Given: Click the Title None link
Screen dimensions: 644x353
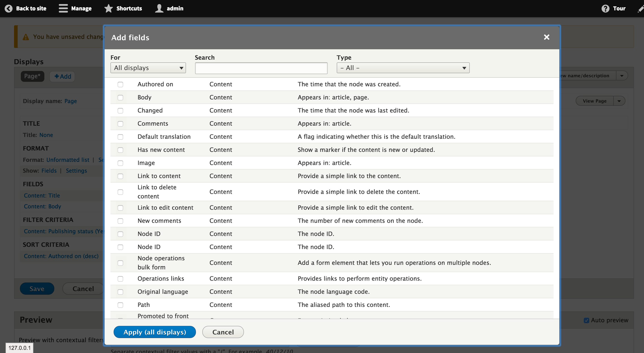Looking at the screenshot, I should pos(46,135).
